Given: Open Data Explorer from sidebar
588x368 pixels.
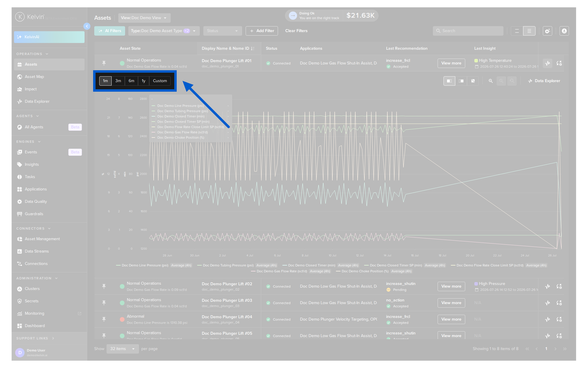Looking at the screenshot, I should click(x=49, y=101).
